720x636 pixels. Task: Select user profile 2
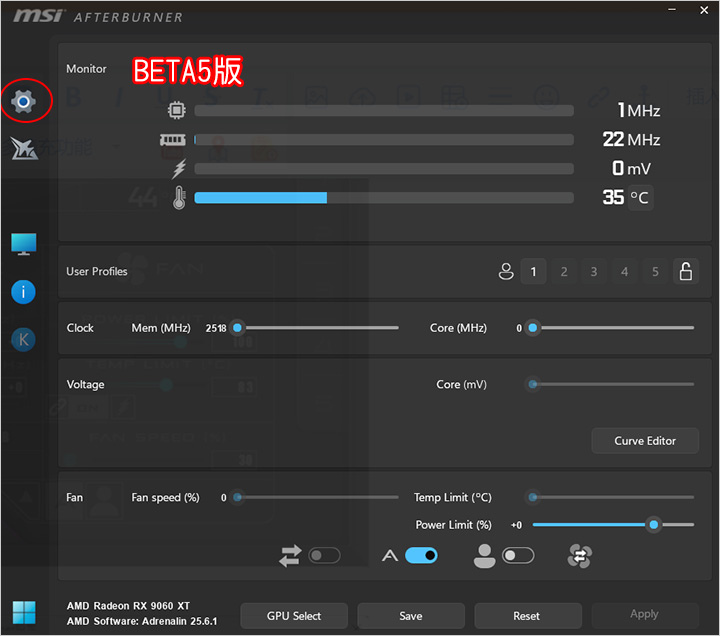coord(564,271)
